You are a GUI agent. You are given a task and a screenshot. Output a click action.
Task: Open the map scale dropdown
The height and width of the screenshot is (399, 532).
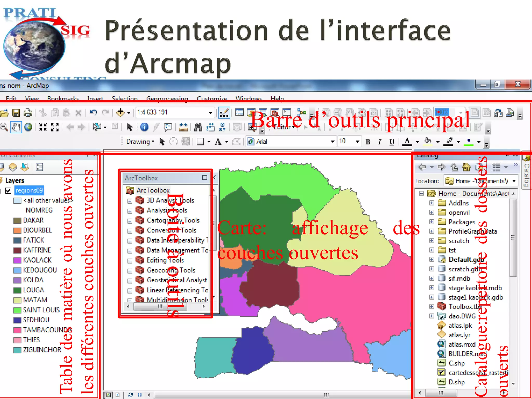pos(210,112)
